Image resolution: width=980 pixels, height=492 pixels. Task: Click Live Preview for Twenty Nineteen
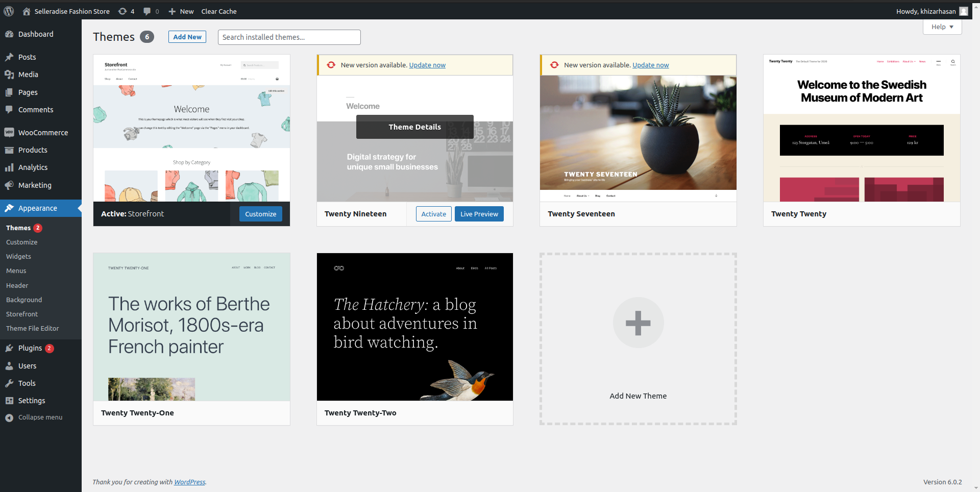coord(479,214)
